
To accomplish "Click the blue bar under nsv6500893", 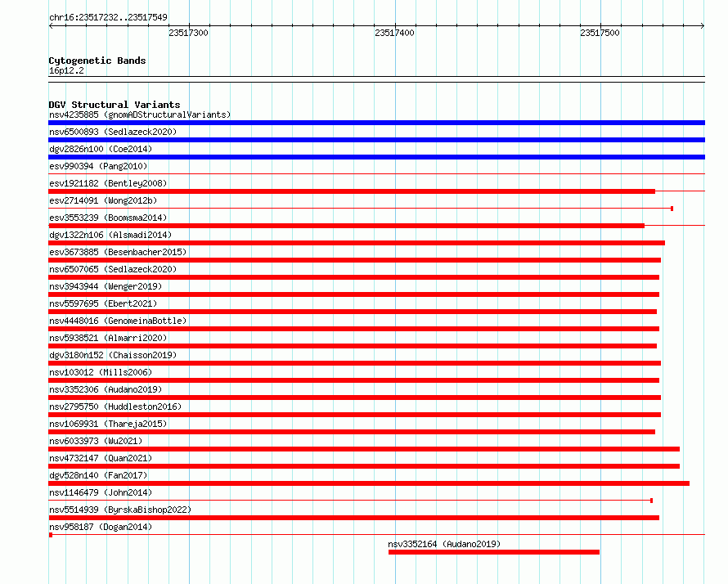I will pyautogui.click(x=376, y=140).
